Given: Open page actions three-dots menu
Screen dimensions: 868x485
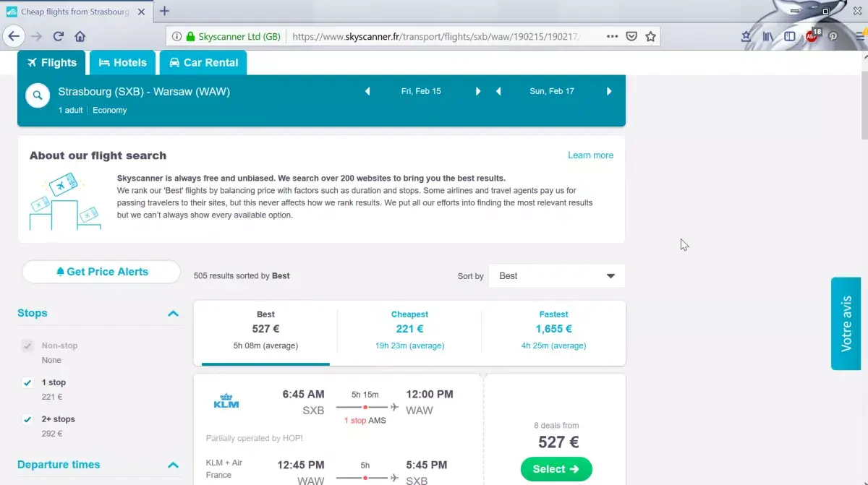Looking at the screenshot, I should coord(612,36).
